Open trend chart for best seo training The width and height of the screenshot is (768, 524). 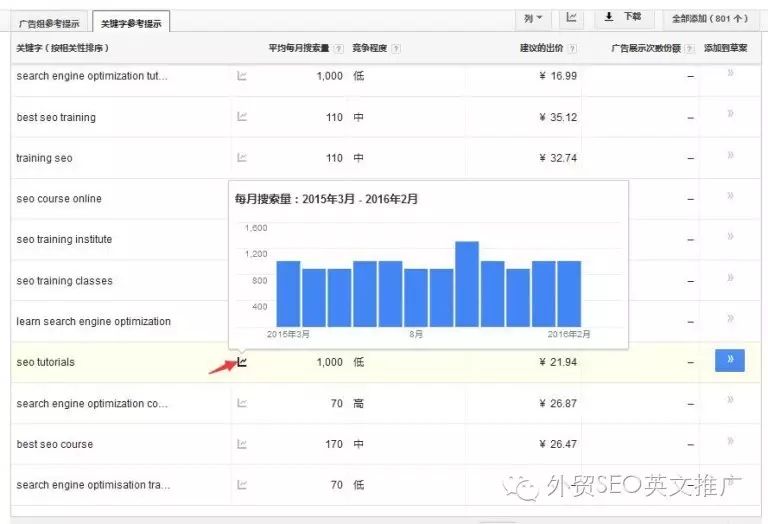pos(241,117)
